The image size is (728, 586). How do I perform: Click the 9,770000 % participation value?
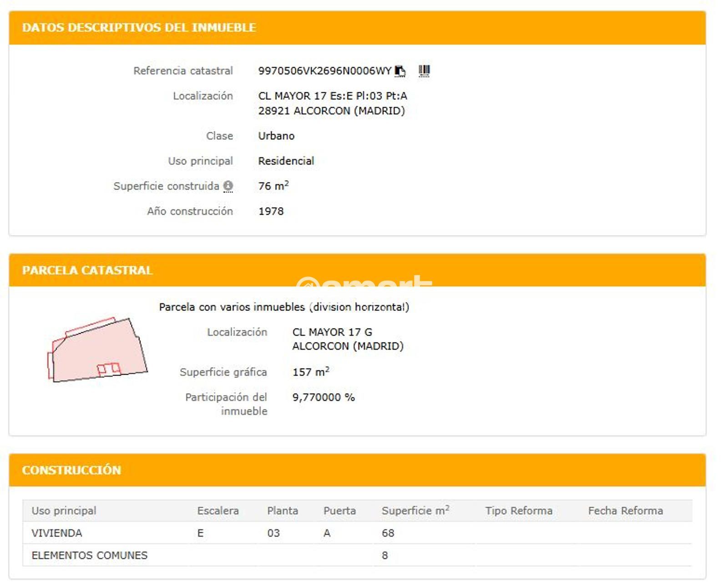[x=323, y=397]
